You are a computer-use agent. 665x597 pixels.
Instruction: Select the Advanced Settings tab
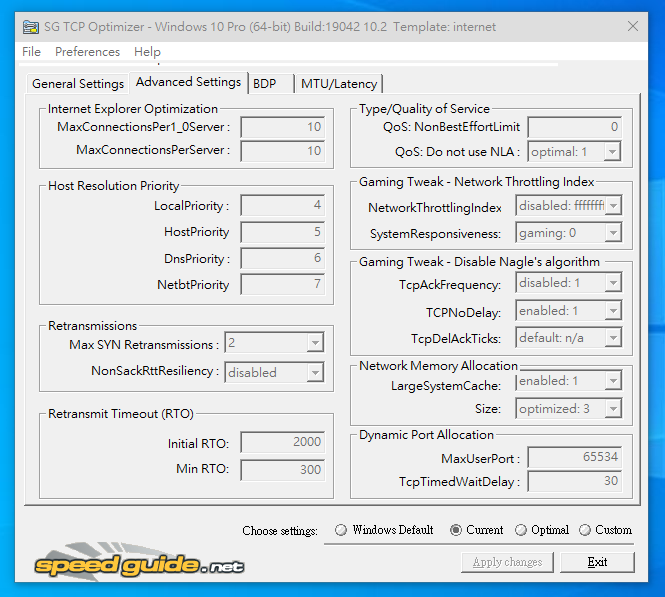click(188, 82)
